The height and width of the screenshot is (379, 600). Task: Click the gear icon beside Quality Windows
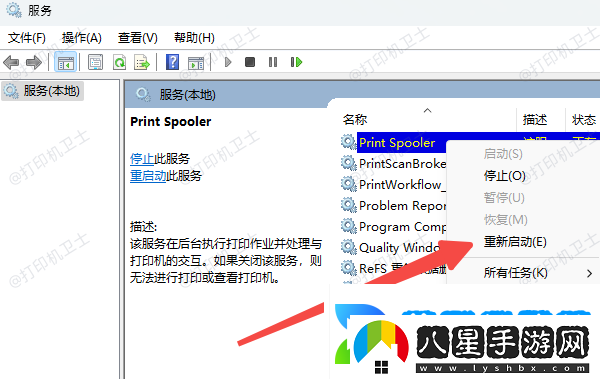click(x=349, y=247)
